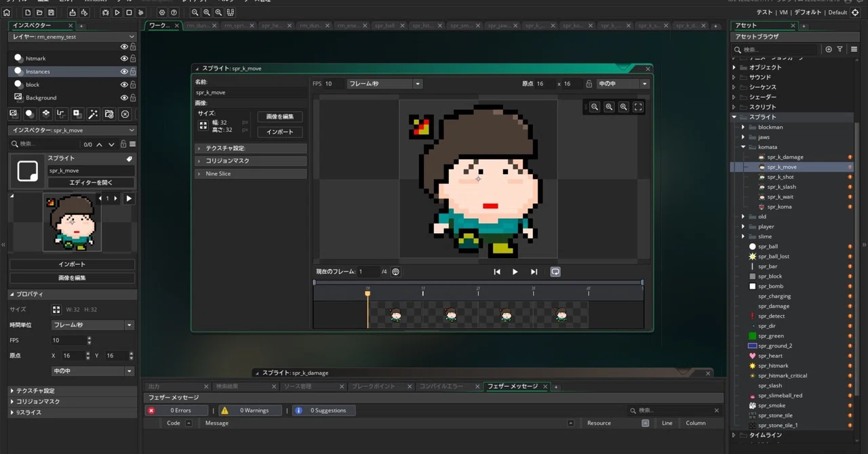Open asset browser hamburger menu
The height and width of the screenshot is (454, 868).
(854, 49)
